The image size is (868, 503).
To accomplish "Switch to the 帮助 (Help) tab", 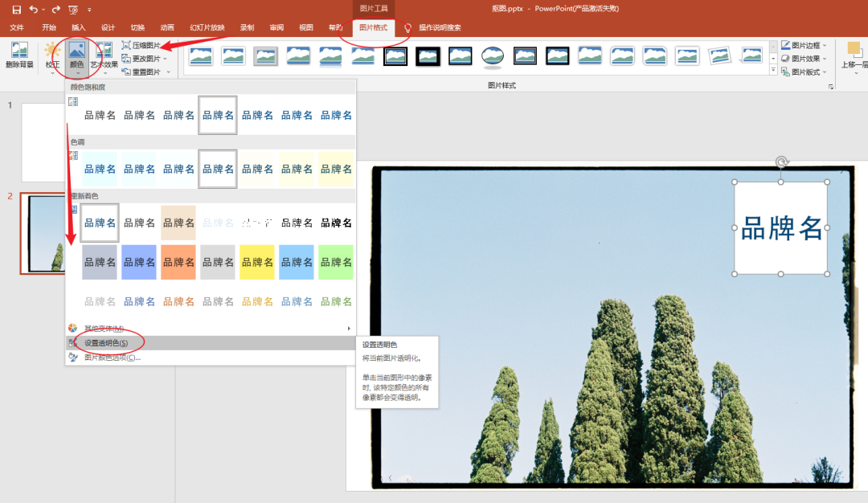I will click(x=335, y=27).
